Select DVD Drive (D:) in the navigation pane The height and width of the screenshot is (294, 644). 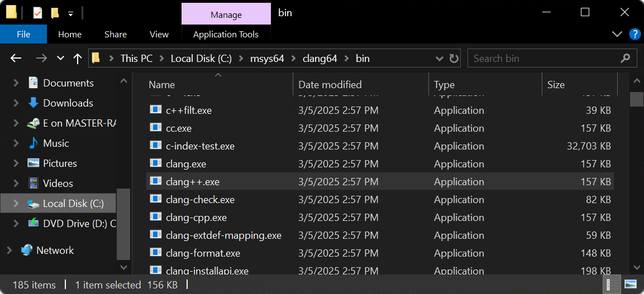pos(72,224)
